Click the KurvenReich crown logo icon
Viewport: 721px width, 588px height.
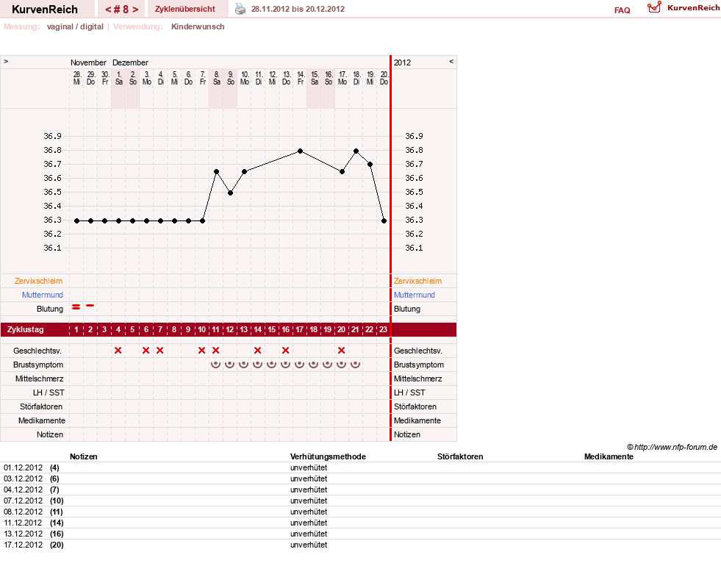click(x=654, y=7)
